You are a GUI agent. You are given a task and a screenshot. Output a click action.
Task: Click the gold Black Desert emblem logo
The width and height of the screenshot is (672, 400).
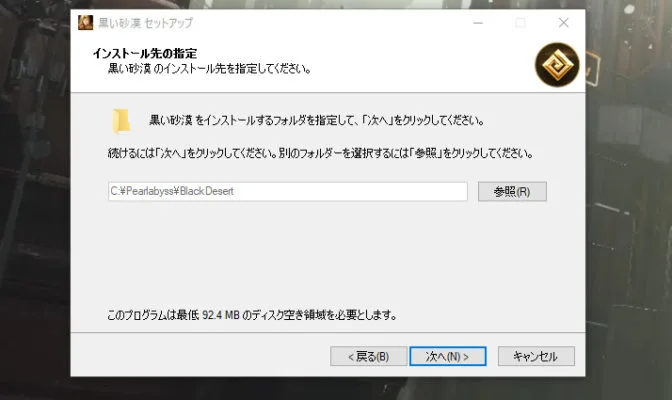(557, 65)
